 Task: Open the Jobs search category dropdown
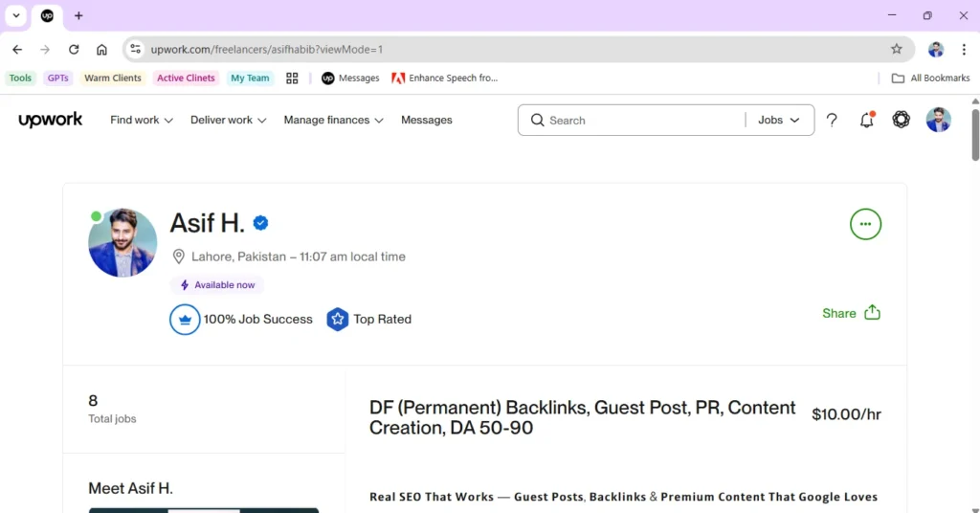(x=779, y=121)
